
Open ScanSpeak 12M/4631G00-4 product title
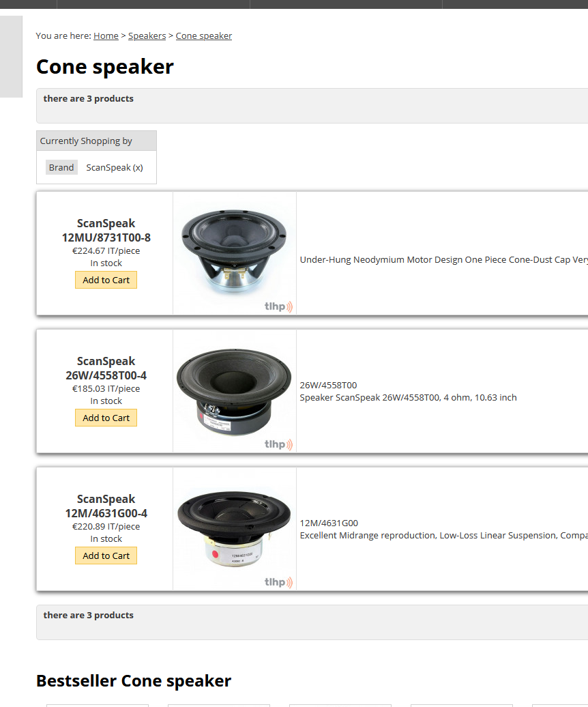[106, 506]
